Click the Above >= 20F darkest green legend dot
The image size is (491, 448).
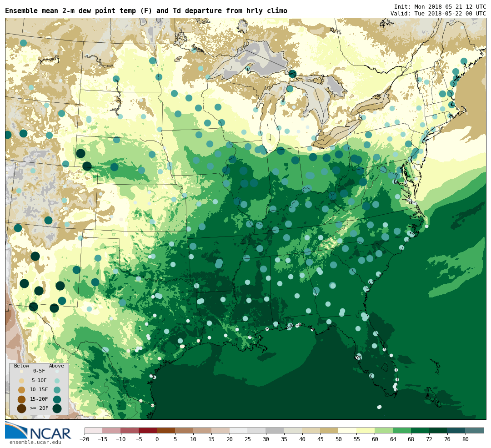pos(57,409)
